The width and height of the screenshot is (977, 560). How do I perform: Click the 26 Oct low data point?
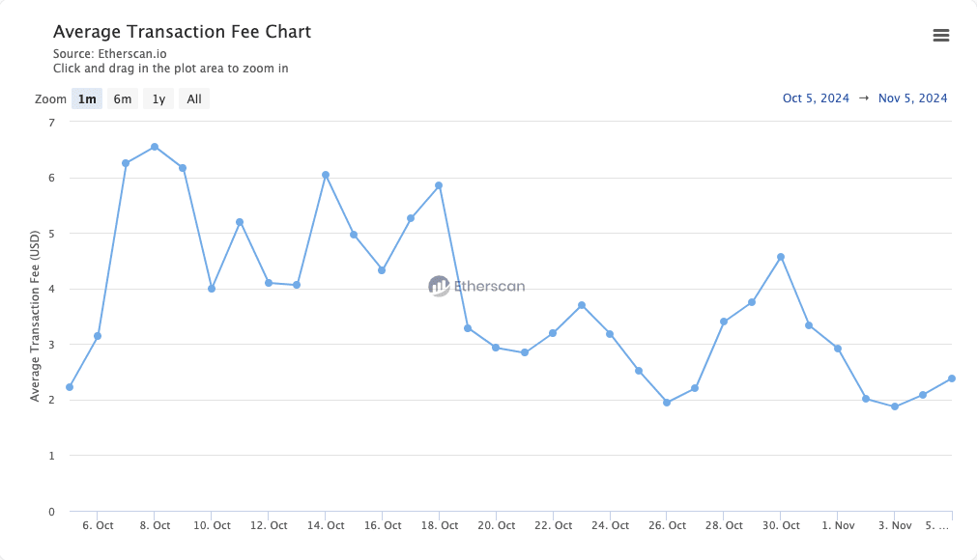tap(667, 403)
